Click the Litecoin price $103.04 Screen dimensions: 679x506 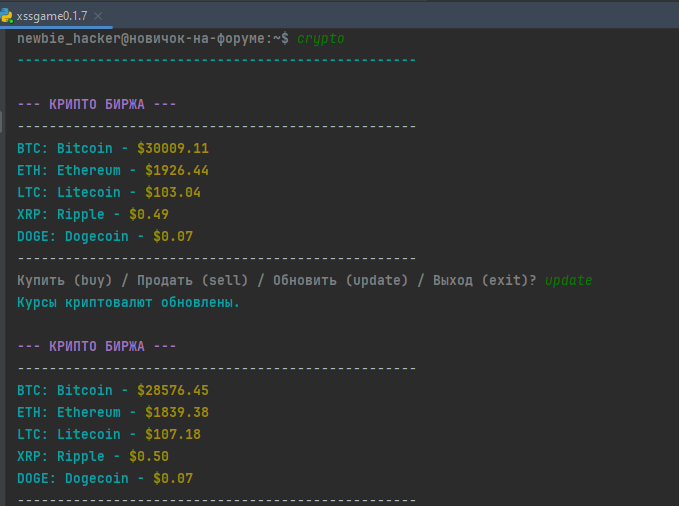[173, 192]
